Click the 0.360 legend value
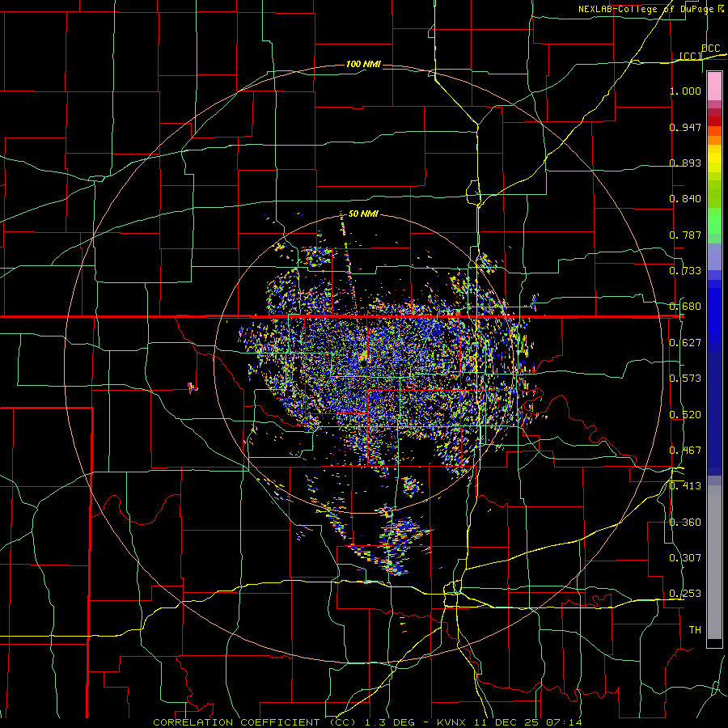 (685, 523)
